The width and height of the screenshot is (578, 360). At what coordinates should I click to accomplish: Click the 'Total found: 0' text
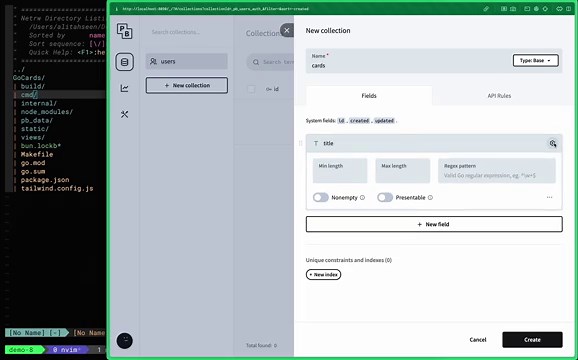[261, 346]
